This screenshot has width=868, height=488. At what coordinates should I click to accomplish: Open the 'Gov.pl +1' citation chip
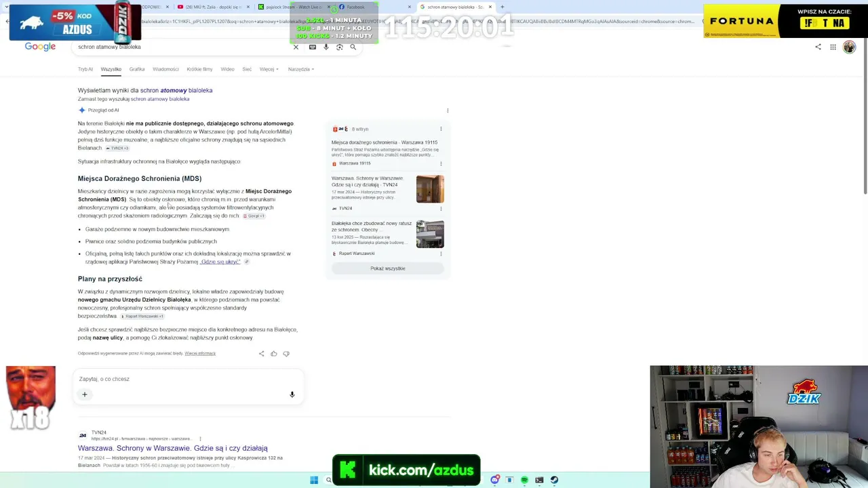pos(254,216)
